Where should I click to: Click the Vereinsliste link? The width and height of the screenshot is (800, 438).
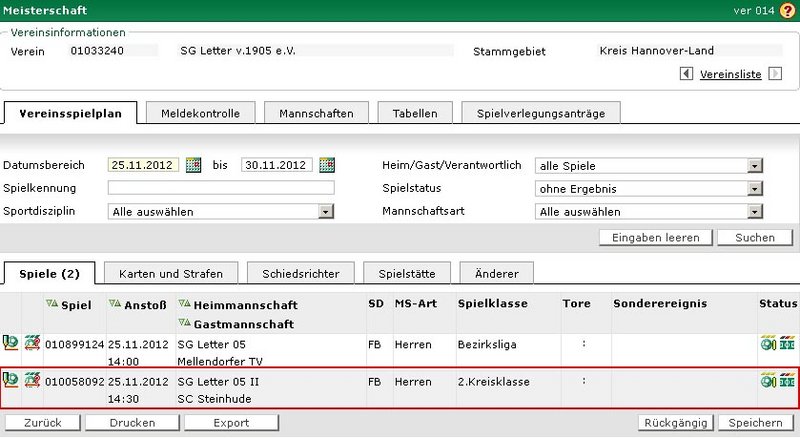point(730,74)
